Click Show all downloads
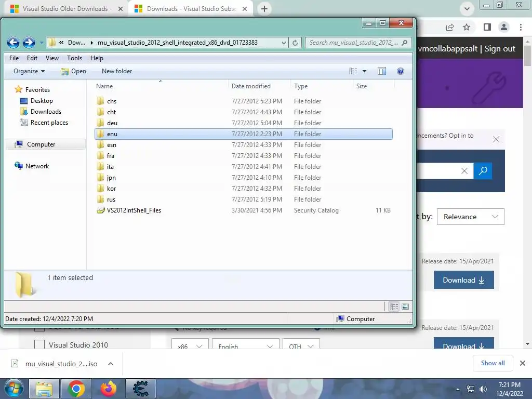The height and width of the screenshot is (399, 532). pos(493,363)
